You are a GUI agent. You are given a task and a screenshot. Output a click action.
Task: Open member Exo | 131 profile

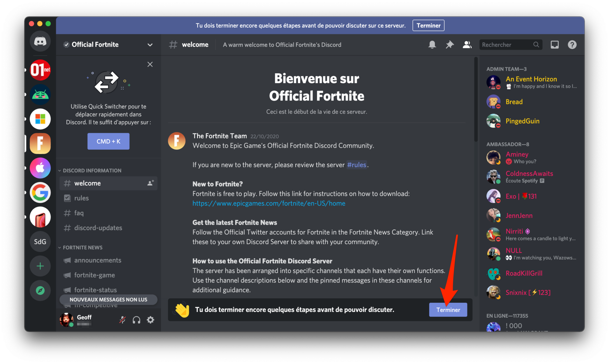pyautogui.click(x=532, y=196)
